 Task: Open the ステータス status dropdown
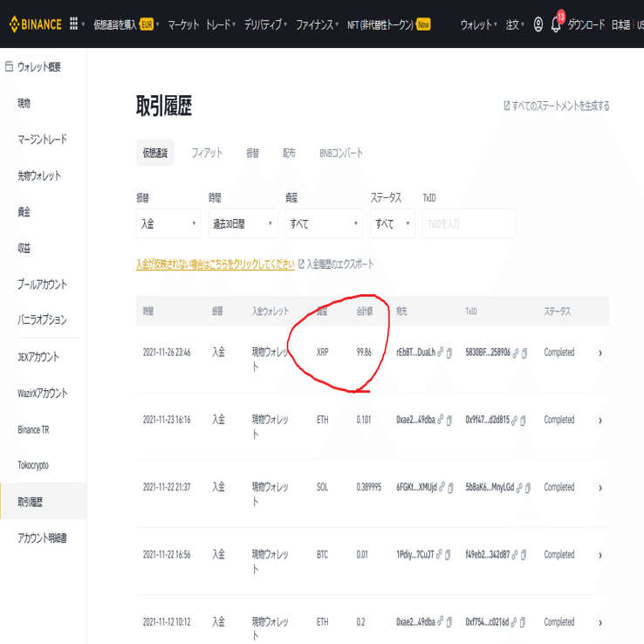click(x=393, y=223)
